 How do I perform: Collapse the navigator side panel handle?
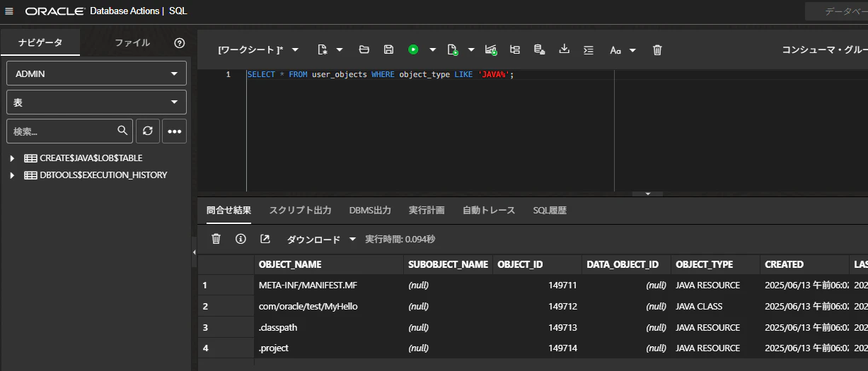194,252
